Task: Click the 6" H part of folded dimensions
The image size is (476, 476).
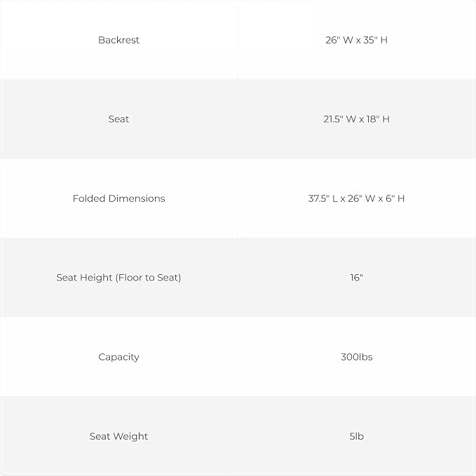Action: [395, 198]
